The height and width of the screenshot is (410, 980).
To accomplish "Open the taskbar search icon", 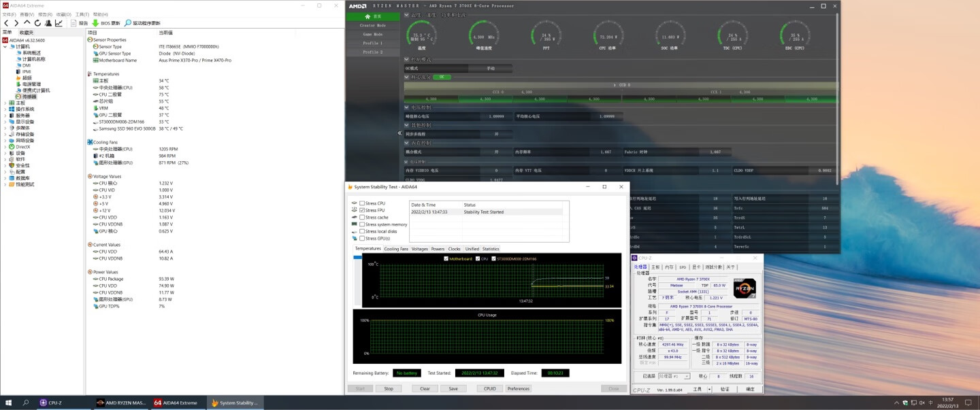I will [x=26, y=403].
